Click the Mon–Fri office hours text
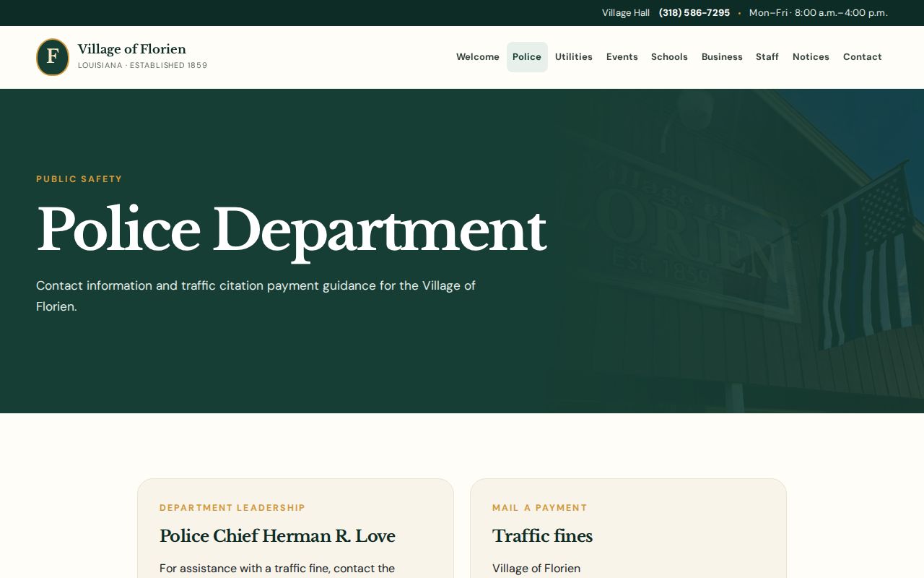 [819, 13]
